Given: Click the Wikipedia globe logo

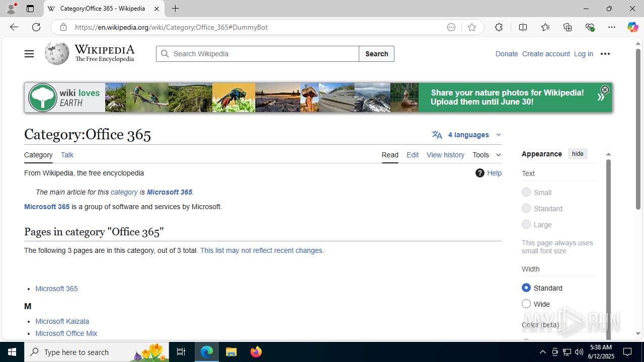Looking at the screenshot, I should click(x=56, y=53).
